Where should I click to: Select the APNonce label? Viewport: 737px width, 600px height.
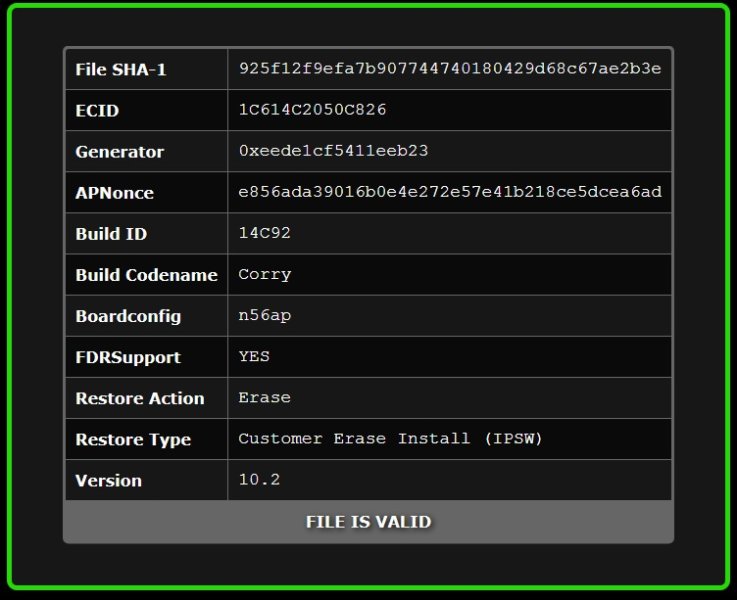click(114, 193)
